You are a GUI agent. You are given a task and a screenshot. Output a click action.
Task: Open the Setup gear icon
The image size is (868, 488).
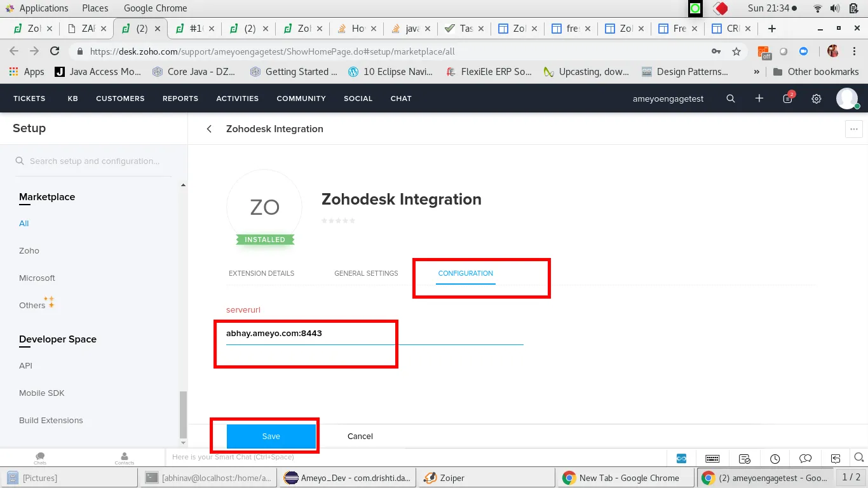(817, 98)
